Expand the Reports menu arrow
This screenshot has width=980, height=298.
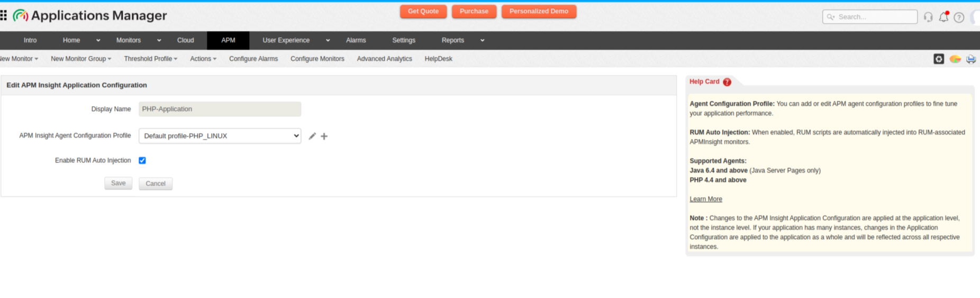tap(483, 40)
